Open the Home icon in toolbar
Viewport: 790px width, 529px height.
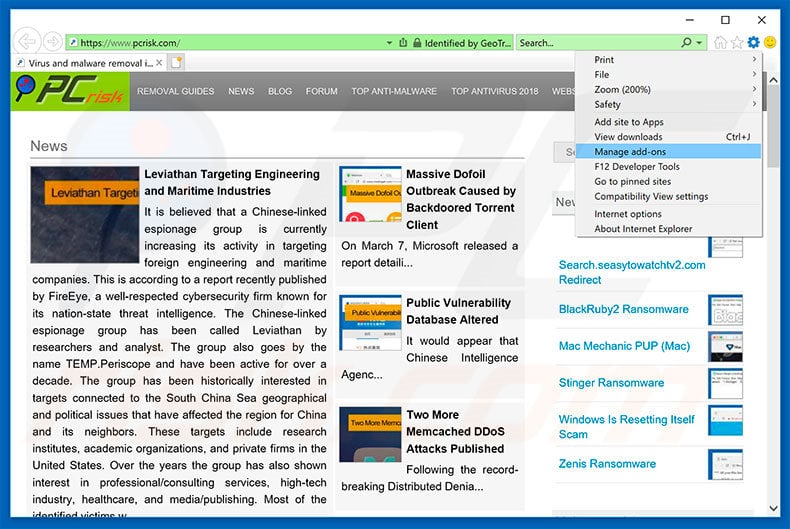point(720,43)
